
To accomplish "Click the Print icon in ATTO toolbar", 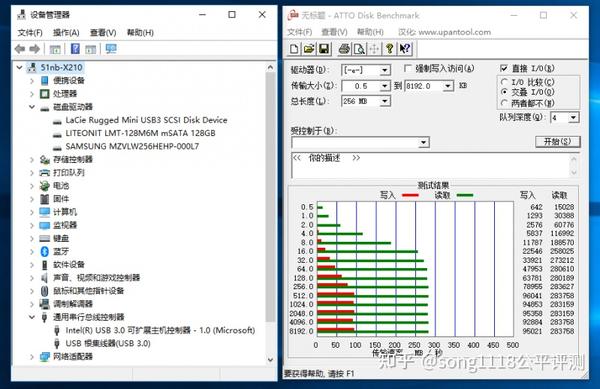I will click(x=344, y=49).
